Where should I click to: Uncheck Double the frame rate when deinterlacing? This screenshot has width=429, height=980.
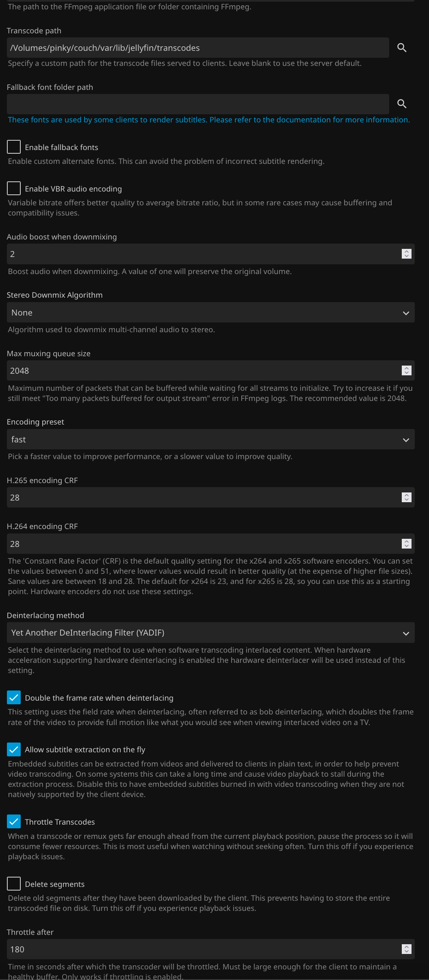pos(14,697)
